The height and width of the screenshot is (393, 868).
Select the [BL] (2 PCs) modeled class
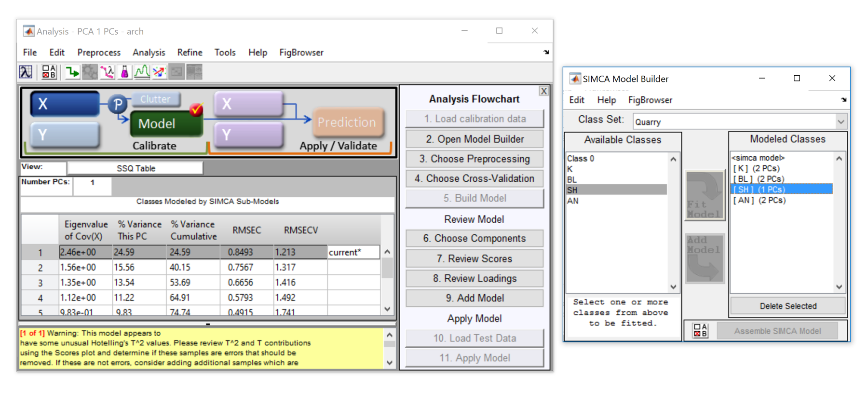coord(759,179)
